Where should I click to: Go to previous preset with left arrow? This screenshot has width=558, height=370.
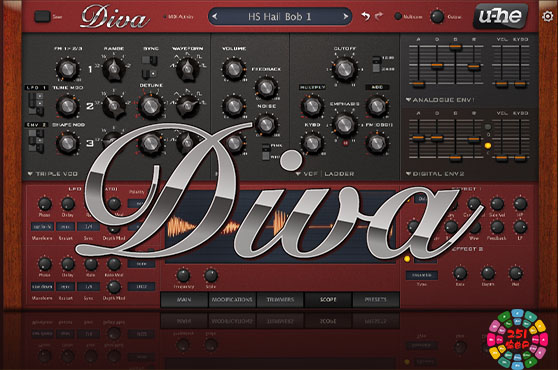pyautogui.click(x=215, y=16)
